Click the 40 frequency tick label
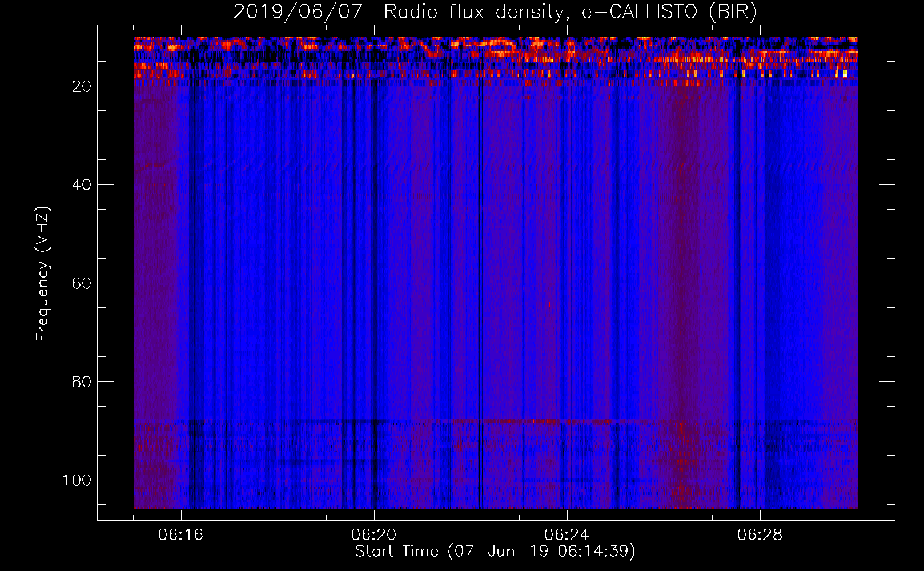The image size is (924, 571). (x=82, y=185)
